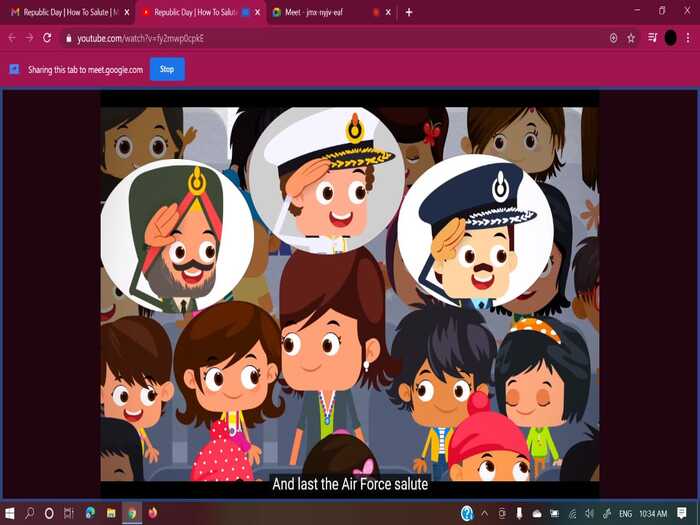Bookmark this page with the star icon
700x525 pixels.
(x=631, y=38)
